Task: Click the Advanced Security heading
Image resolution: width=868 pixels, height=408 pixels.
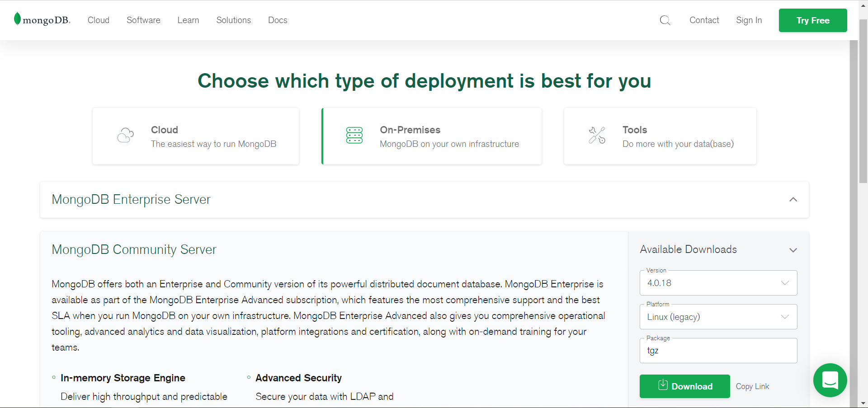Action: (298, 378)
